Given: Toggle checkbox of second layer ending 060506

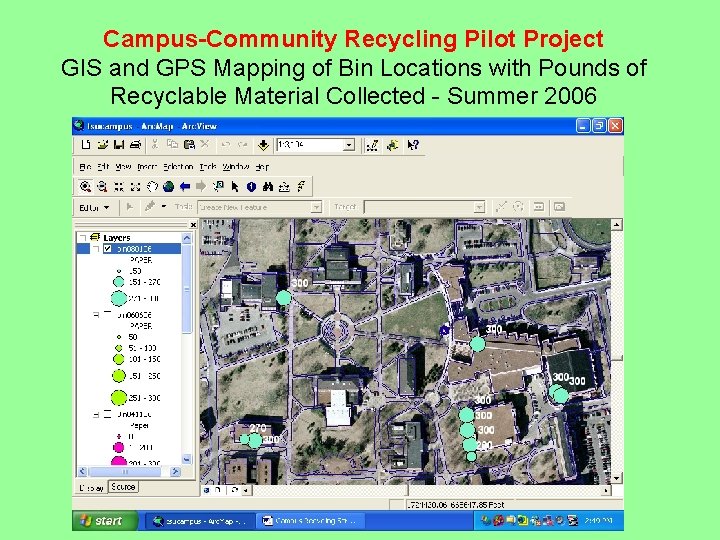Looking at the screenshot, I should click(108, 315).
